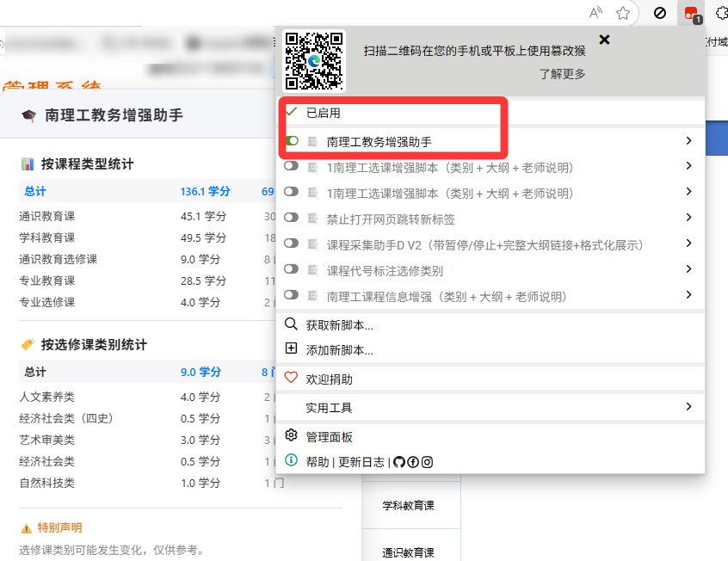Disable the 南理工教务增强助手 script toggle
The width and height of the screenshot is (728, 561).
pos(292,141)
